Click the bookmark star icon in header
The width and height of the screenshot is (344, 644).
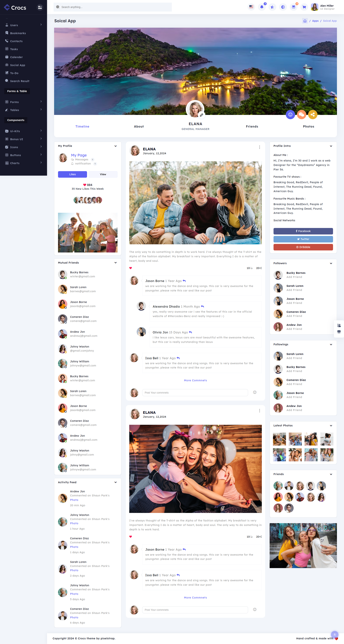tap(272, 7)
